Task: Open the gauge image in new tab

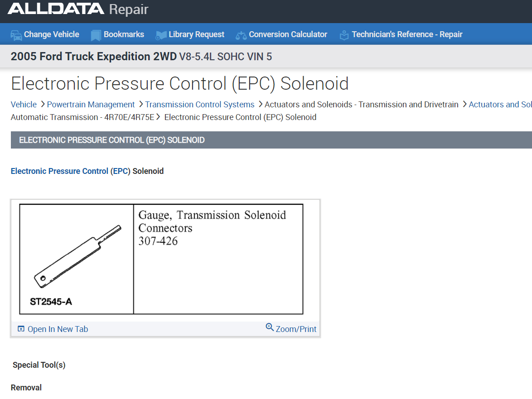Action: [x=58, y=329]
